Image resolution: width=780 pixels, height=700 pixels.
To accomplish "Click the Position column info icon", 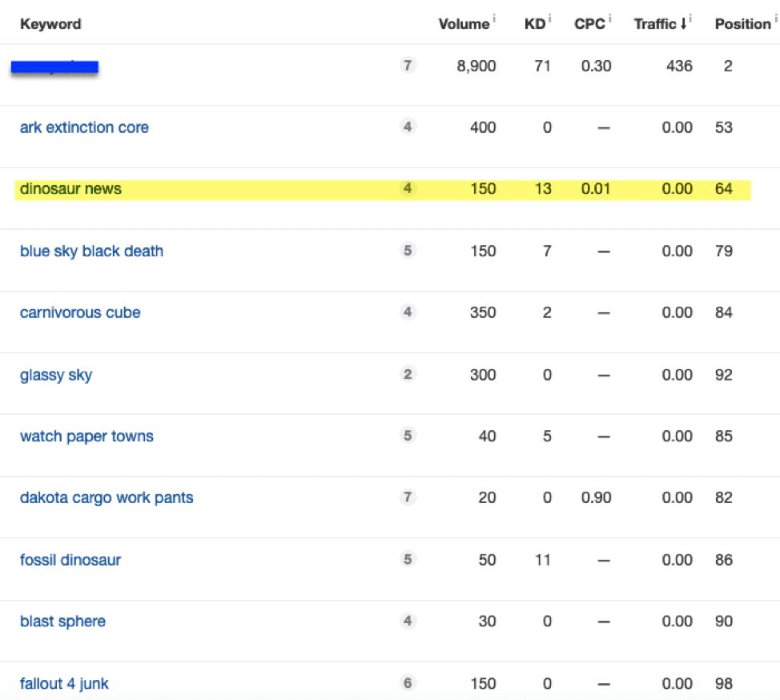I will tap(773, 17).
